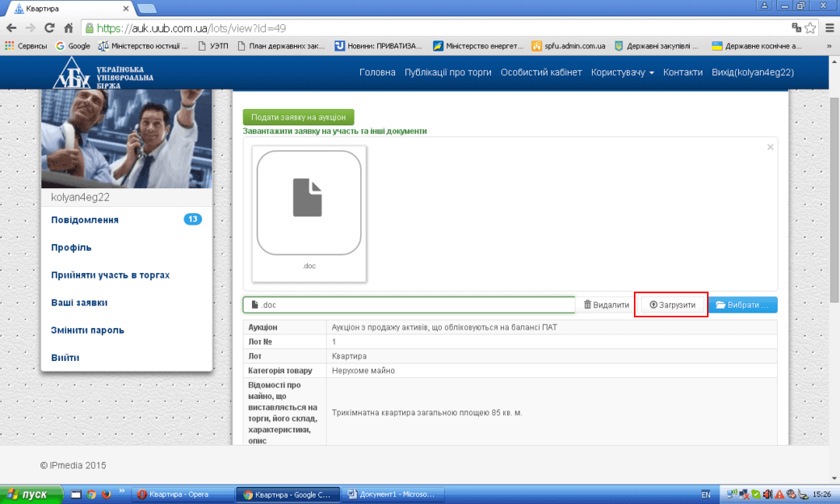Expand the Користувачу dropdown menu
The image size is (840, 504).
tap(622, 72)
